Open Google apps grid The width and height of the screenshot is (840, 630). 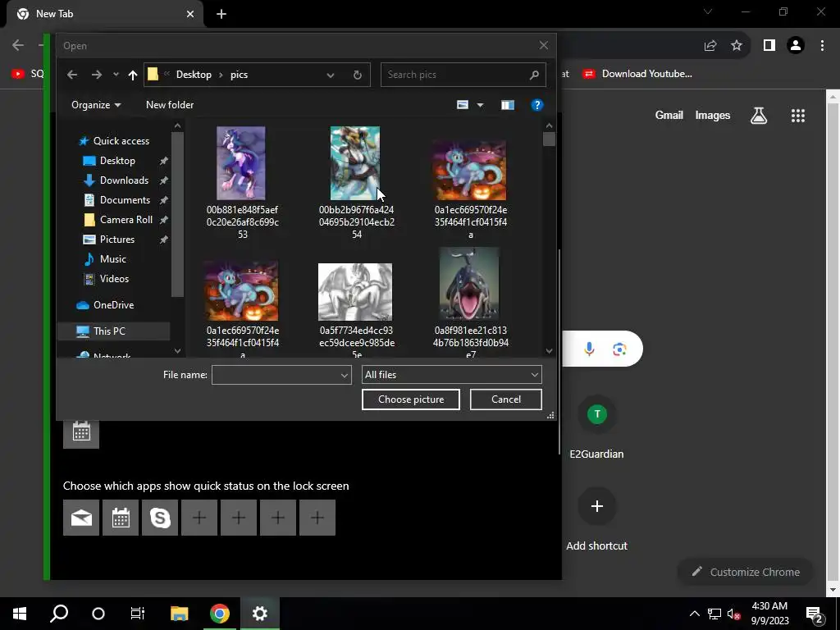pyautogui.click(x=798, y=115)
